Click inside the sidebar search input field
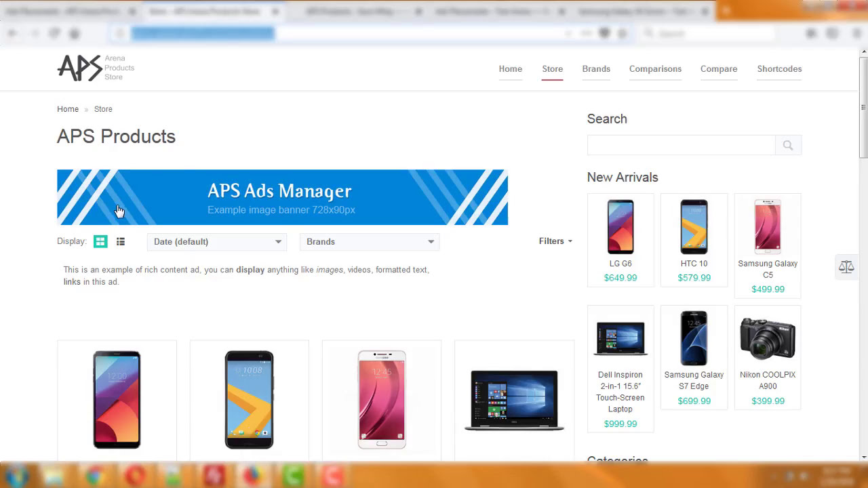The width and height of the screenshot is (868, 488). click(x=680, y=144)
